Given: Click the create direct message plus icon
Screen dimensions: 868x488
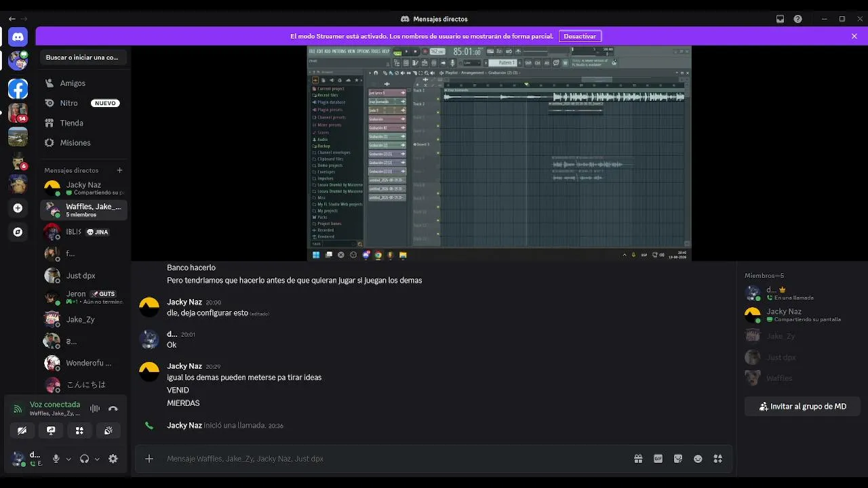Looking at the screenshot, I should click(x=119, y=170).
